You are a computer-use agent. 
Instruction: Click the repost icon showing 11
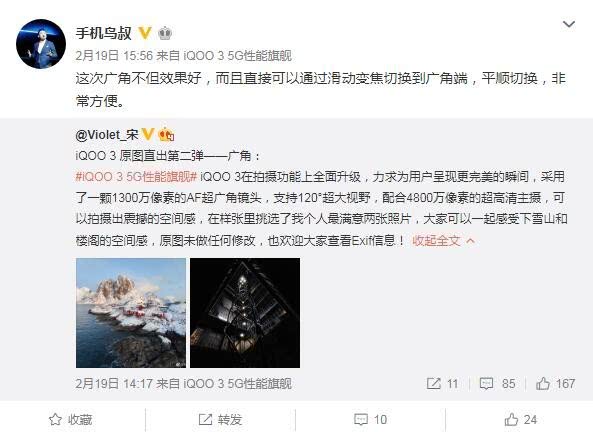(442, 384)
